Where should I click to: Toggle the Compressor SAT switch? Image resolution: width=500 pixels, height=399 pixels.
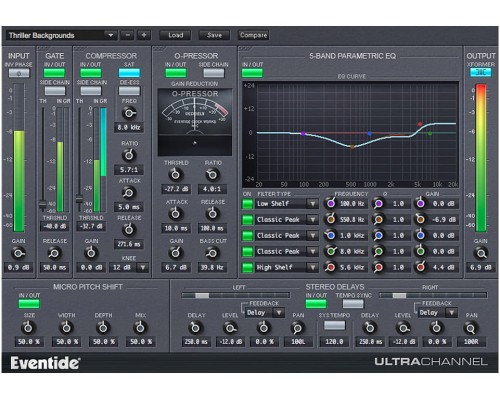coord(129,73)
